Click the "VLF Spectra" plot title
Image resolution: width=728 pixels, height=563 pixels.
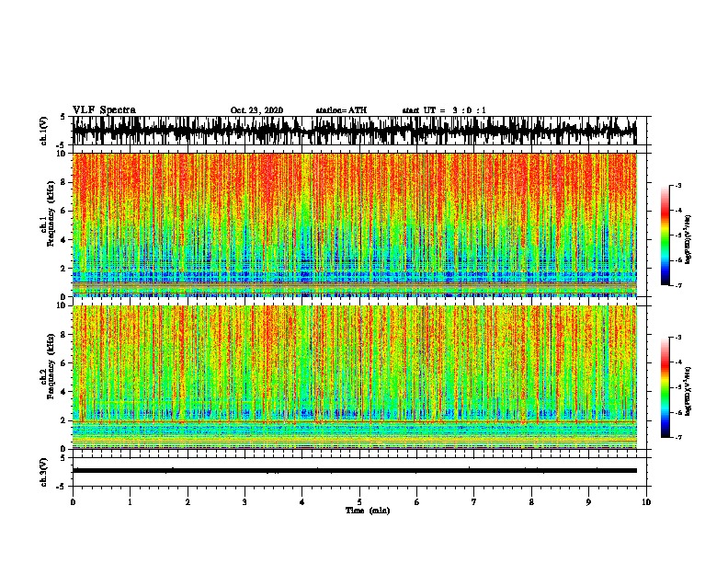pyautogui.click(x=104, y=110)
